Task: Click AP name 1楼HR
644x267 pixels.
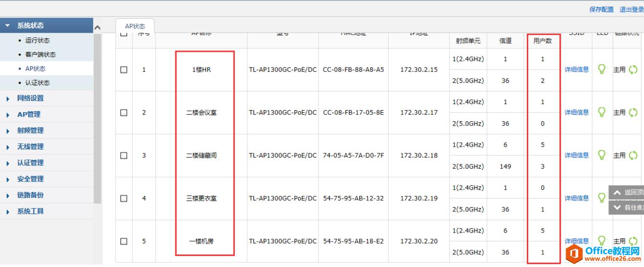Action: pyautogui.click(x=201, y=70)
